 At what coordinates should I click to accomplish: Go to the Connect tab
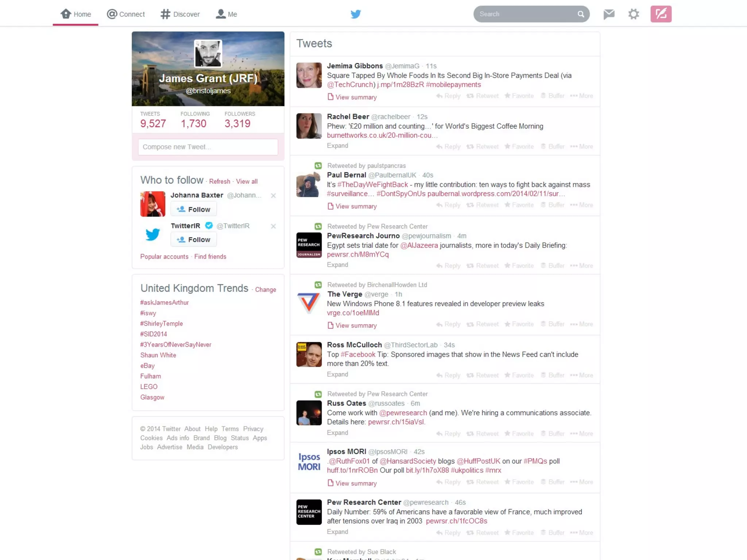coord(126,14)
